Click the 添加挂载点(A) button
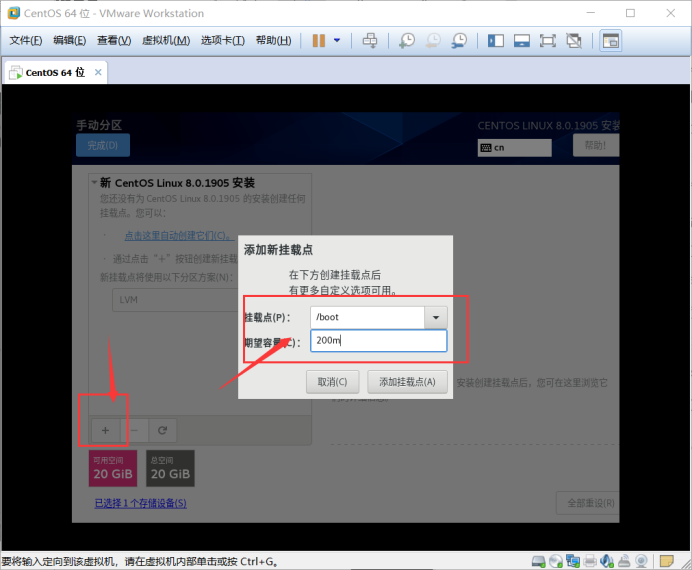 [x=407, y=382]
